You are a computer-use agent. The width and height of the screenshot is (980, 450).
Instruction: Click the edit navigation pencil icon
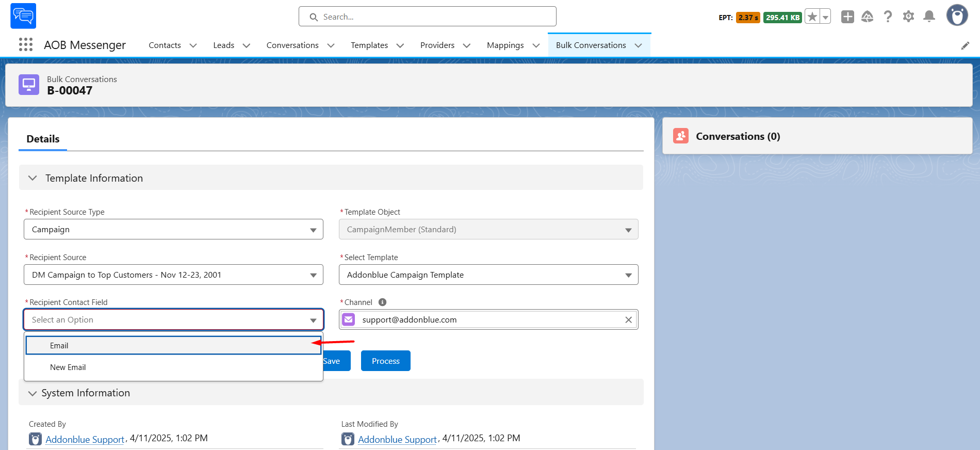965,45
